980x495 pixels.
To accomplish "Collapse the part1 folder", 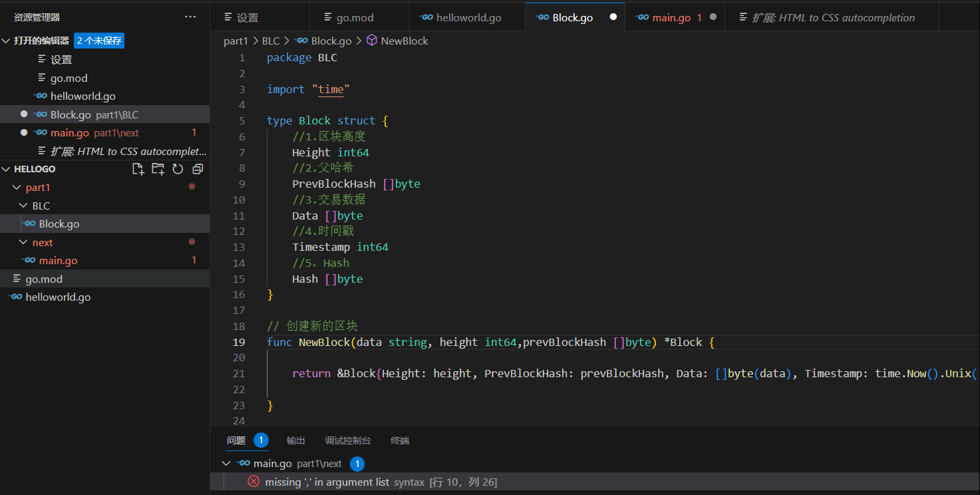I will point(17,188).
